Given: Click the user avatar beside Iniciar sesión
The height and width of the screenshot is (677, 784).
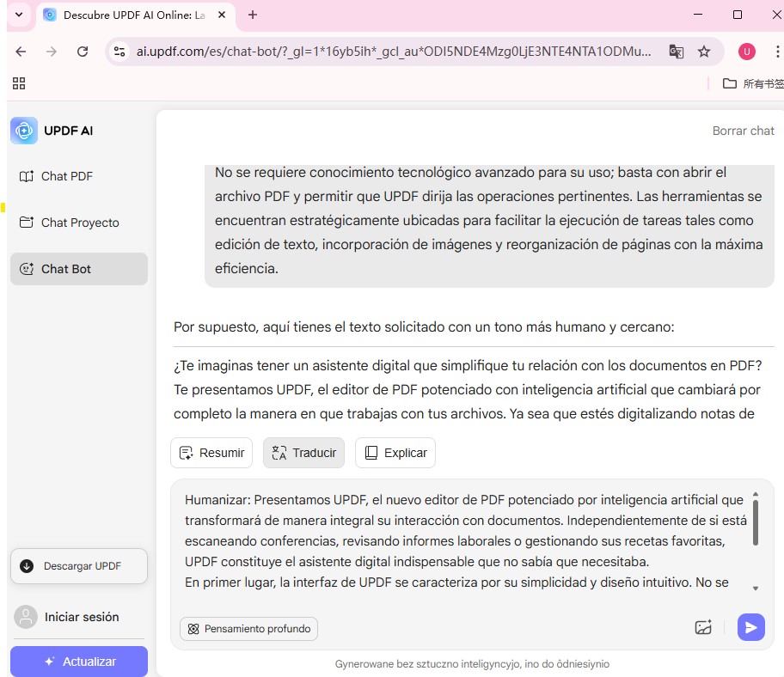Looking at the screenshot, I should [x=26, y=617].
